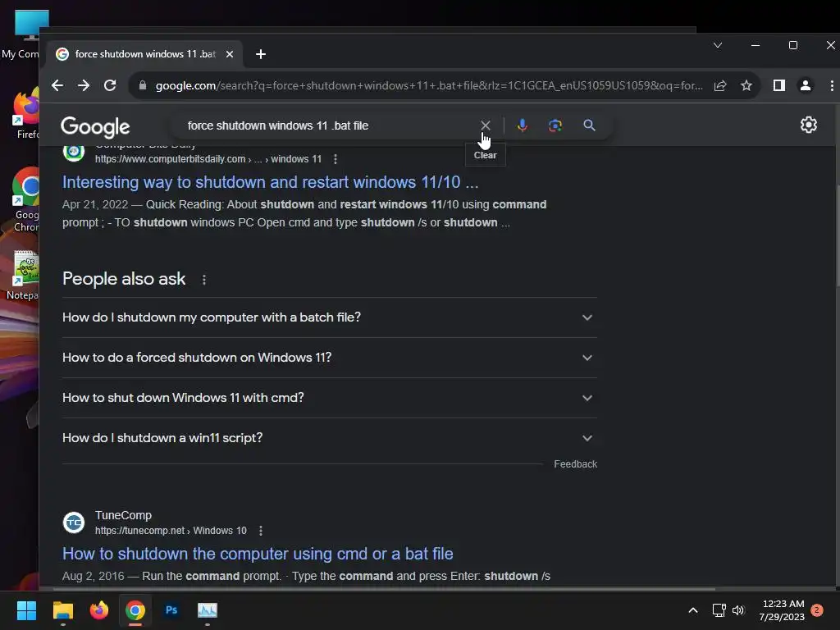Click TuneComp site name
This screenshot has width=840, height=630.
click(x=123, y=515)
